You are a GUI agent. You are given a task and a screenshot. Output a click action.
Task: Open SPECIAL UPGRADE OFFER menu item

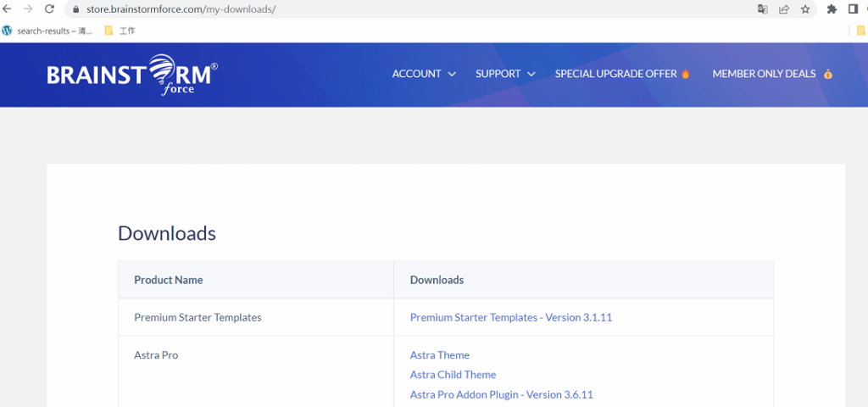(622, 74)
